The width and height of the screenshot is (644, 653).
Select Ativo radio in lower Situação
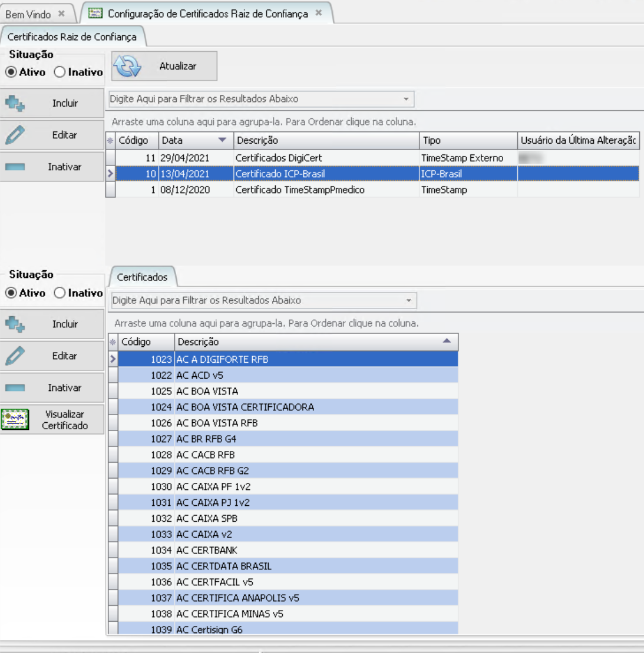click(11, 293)
